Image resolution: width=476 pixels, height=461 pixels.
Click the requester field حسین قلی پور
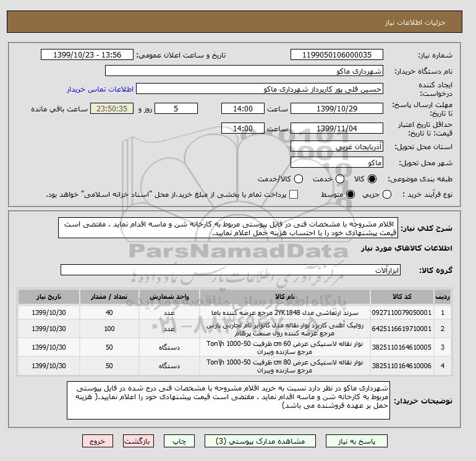point(260,88)
